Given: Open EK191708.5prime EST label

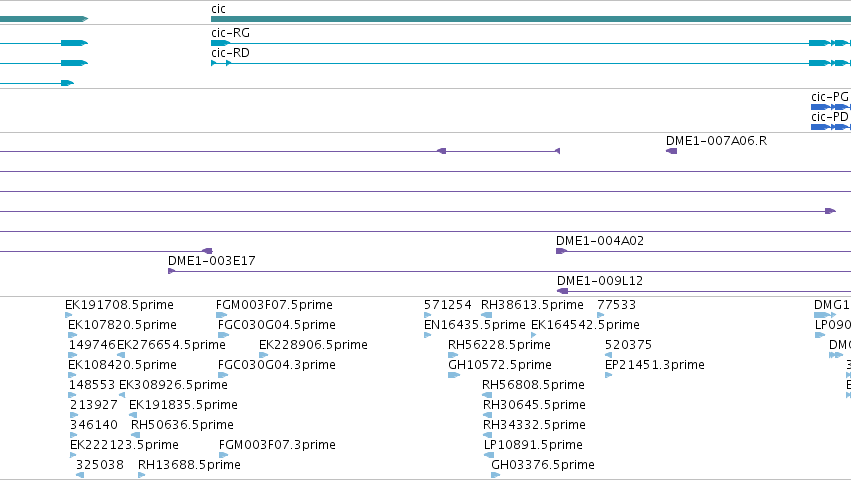Looking at the screenshot, I should point(119,305).
